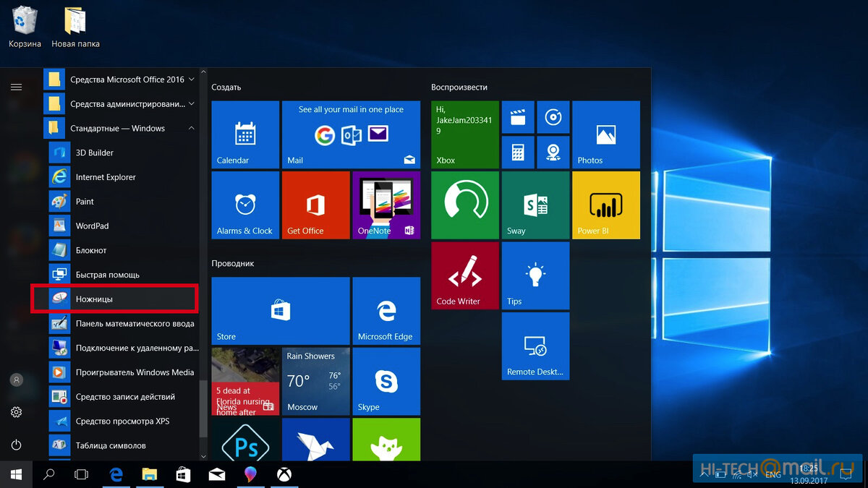Open the Power BI tile
868x488 pixels.
tap(606, 205)
